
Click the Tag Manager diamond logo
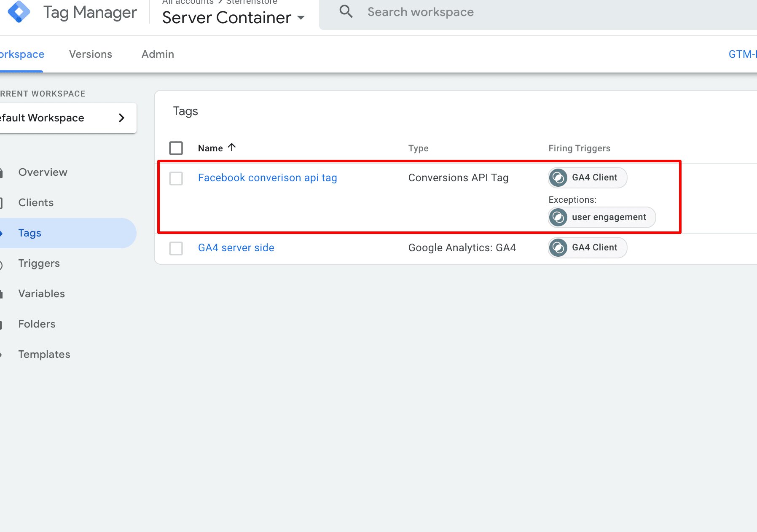19,12
